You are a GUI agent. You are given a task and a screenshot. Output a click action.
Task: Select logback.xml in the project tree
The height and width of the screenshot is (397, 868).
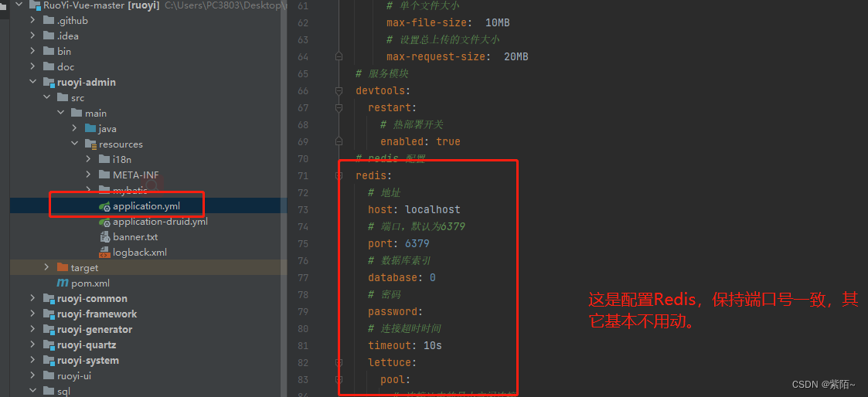(x=139, y=253)
